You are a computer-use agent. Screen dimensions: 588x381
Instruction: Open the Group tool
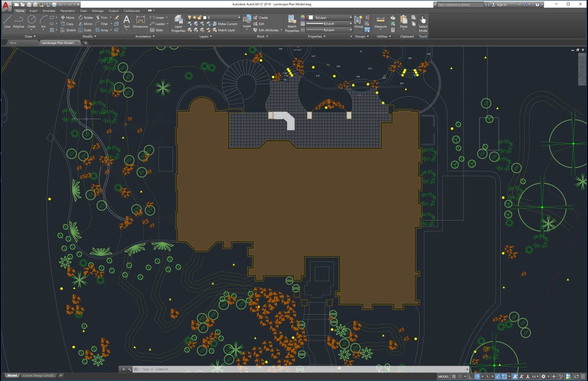[x=359, y=22]
